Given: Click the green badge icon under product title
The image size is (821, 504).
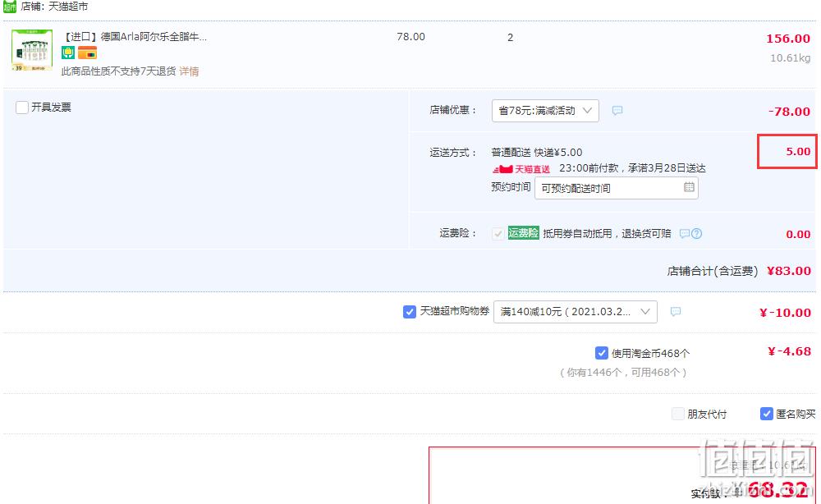Looking at the screenshot, I should tap(68, 53).
